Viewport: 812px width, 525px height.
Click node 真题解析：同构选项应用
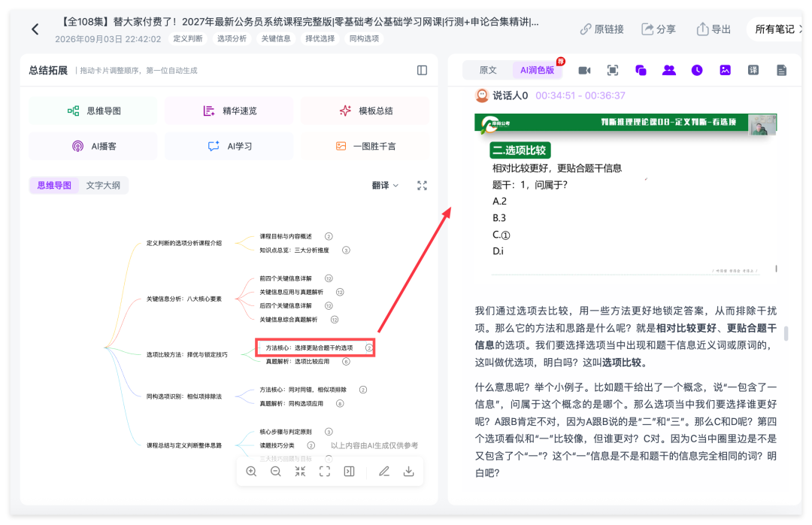291,404
